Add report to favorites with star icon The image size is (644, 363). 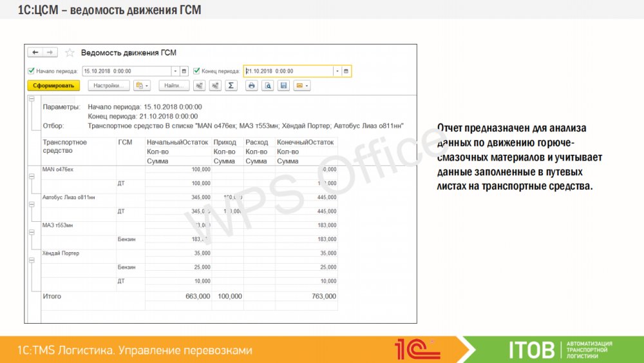70,53
